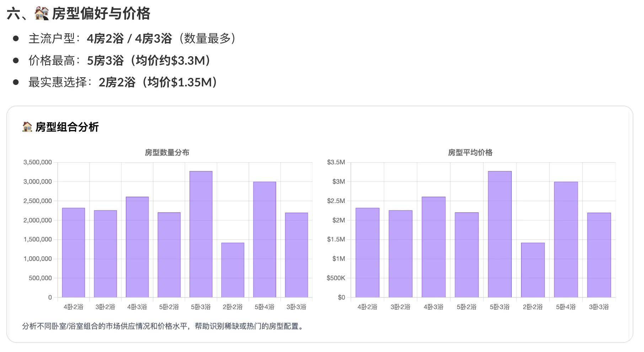The image size is (644, 352).
Task: Click 4卧2浴 x-axis label in 房型数量分布 chart
Action: pyautogui.click(x=74, y=307)
